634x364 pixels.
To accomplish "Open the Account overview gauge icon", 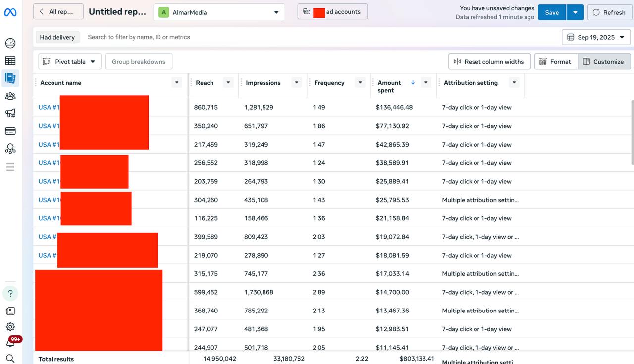I will 10,43.
